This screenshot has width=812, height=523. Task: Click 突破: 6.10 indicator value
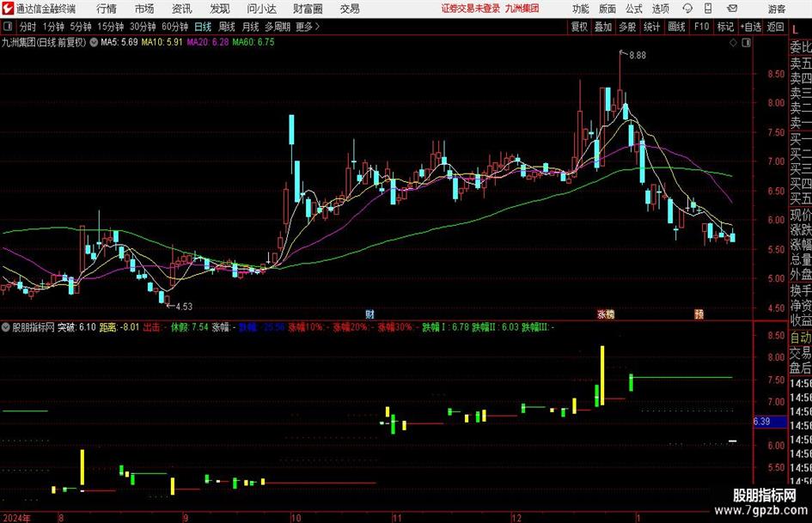tap(76, 327)
